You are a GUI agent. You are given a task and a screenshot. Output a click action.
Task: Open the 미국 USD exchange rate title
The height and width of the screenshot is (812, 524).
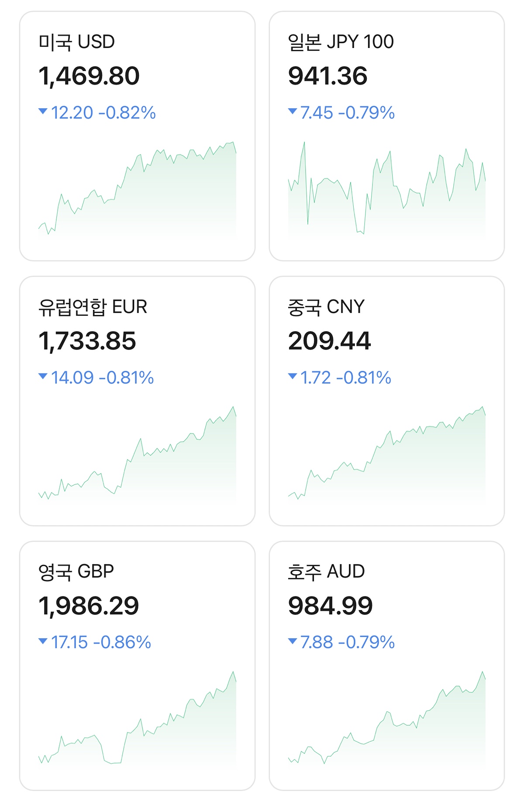pyautogui.click(x=77, y=42)
